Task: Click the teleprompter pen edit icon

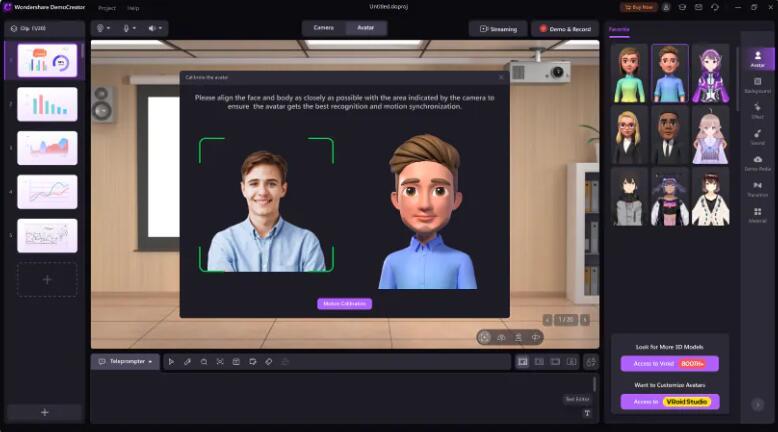Action: pyautogui.click(x=187, y=362)
